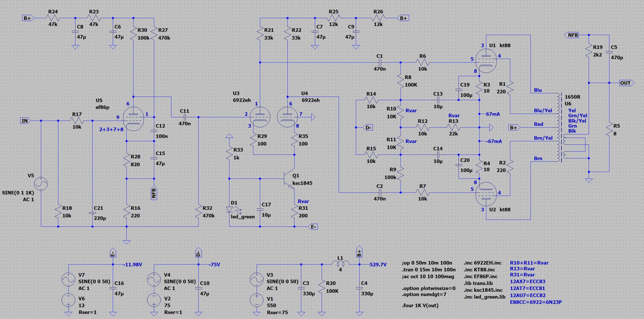Select the L1 inductor symbol
The width and height of the screenshot is (644, 319).
341,264
